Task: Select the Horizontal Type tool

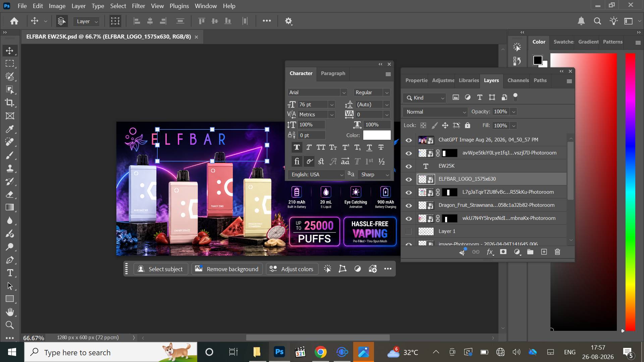Action: click(x=10, y=273)
